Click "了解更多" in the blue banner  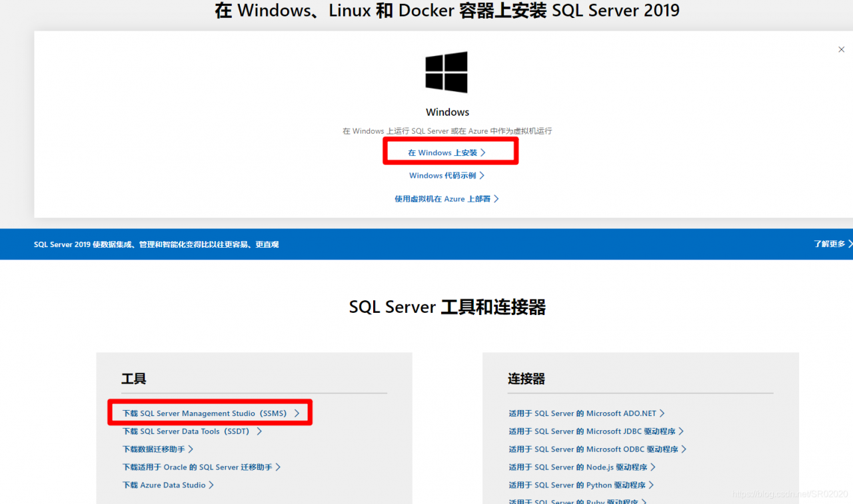(x=833, y=244)
